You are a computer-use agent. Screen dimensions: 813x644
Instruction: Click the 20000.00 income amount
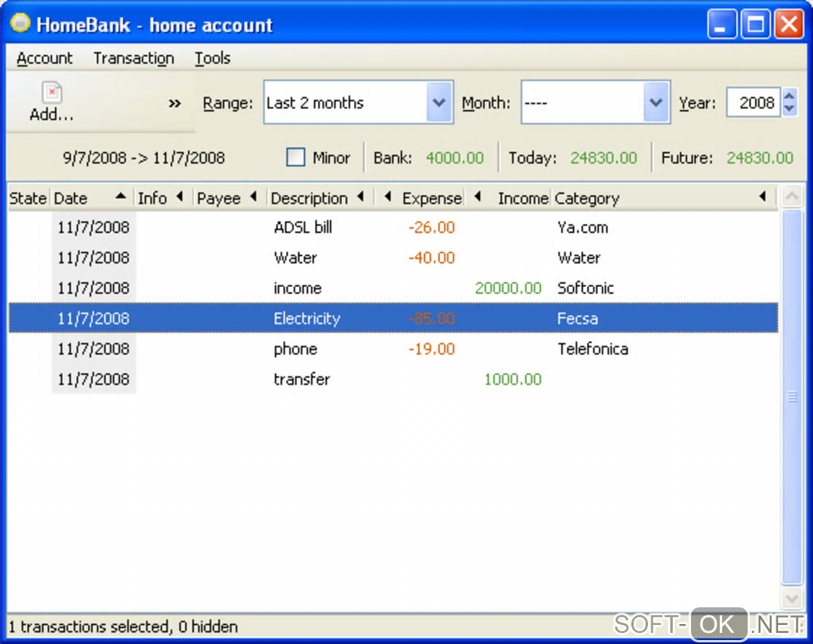point(509,288)
